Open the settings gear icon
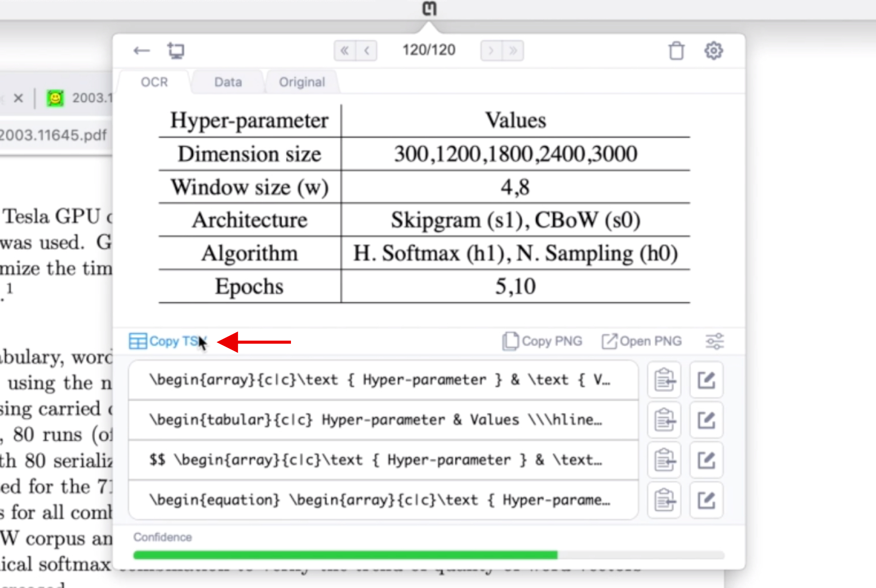Screen dimensions: 876x588 coord(714,51)
